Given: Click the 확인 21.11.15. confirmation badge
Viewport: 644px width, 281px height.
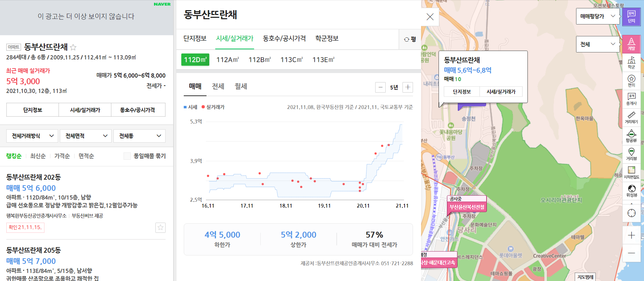Looking at the screenshot, I should pos(25,228).
